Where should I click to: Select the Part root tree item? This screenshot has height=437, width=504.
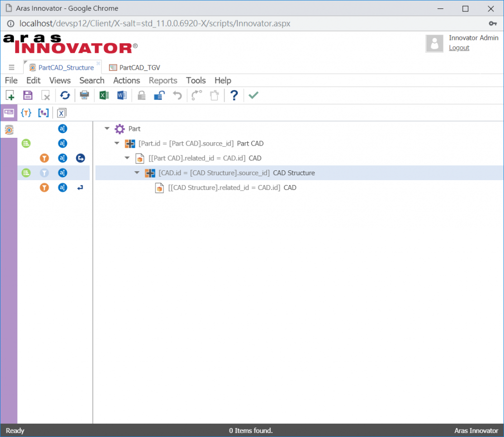(134, 129)
